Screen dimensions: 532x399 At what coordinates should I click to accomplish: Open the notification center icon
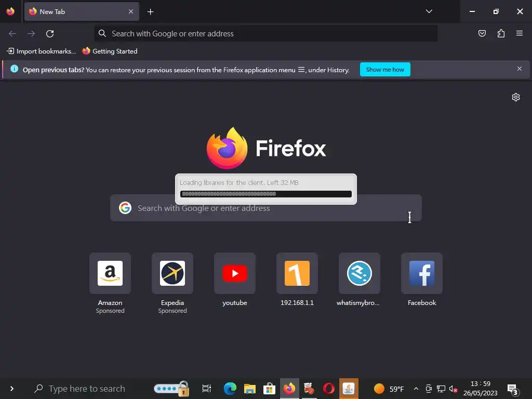513,390
